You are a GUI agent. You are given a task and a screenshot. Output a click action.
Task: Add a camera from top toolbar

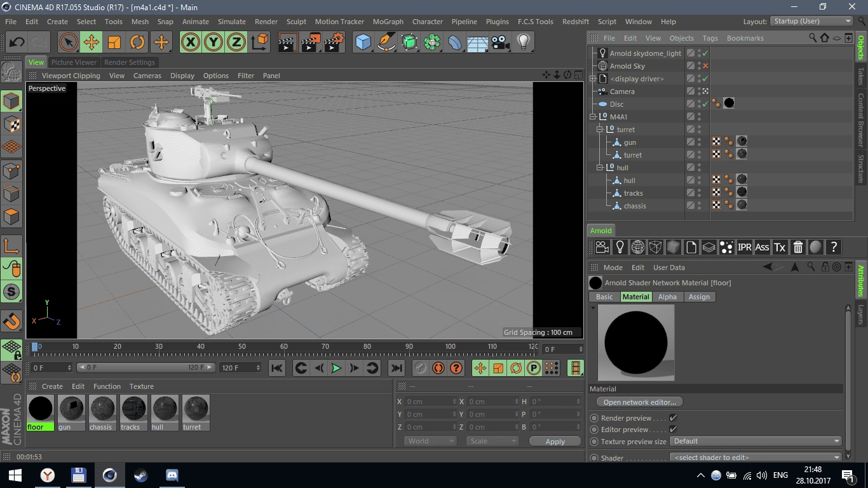501,43
